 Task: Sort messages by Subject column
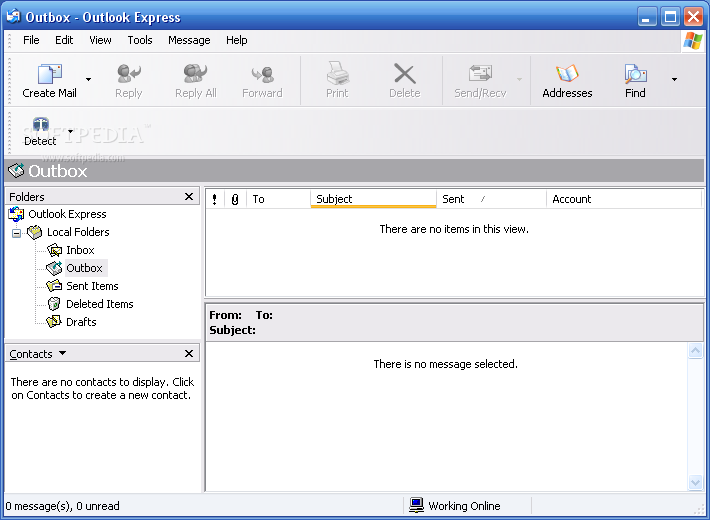pos(374,199)
